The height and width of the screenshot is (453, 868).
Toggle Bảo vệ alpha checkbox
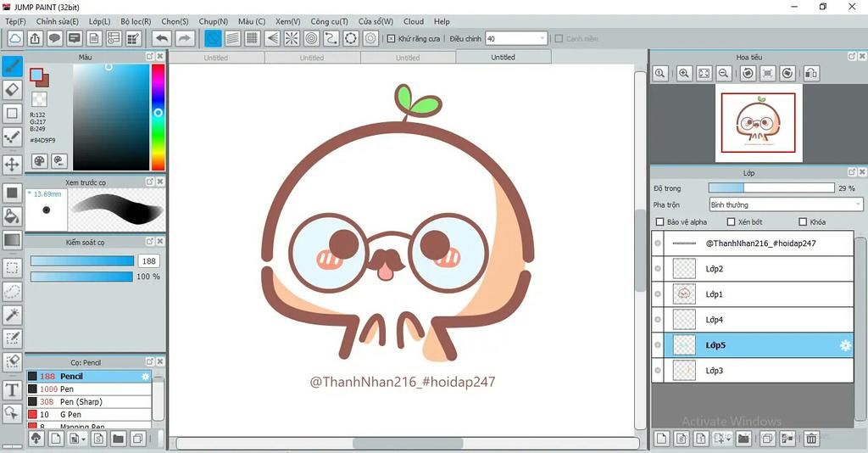pyautogui.click(x=659, y=221)
